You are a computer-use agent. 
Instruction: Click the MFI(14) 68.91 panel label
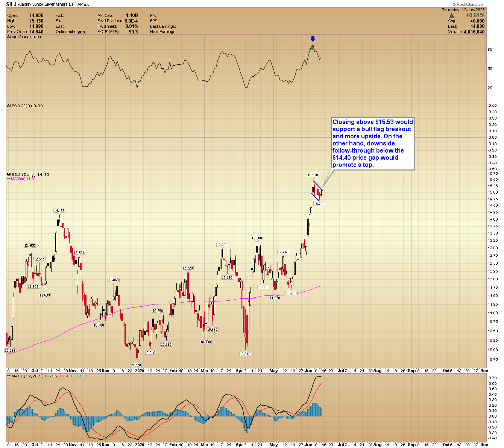tap(26, 37)
